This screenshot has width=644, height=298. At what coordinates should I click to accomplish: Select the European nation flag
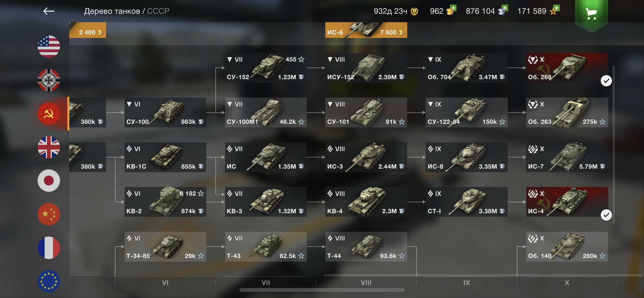[49, 281]
